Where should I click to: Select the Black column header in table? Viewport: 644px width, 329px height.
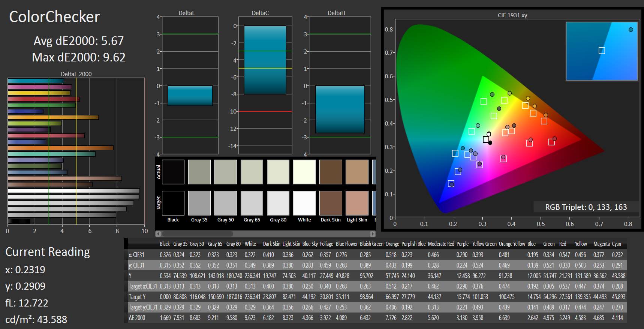coord(165,244)
